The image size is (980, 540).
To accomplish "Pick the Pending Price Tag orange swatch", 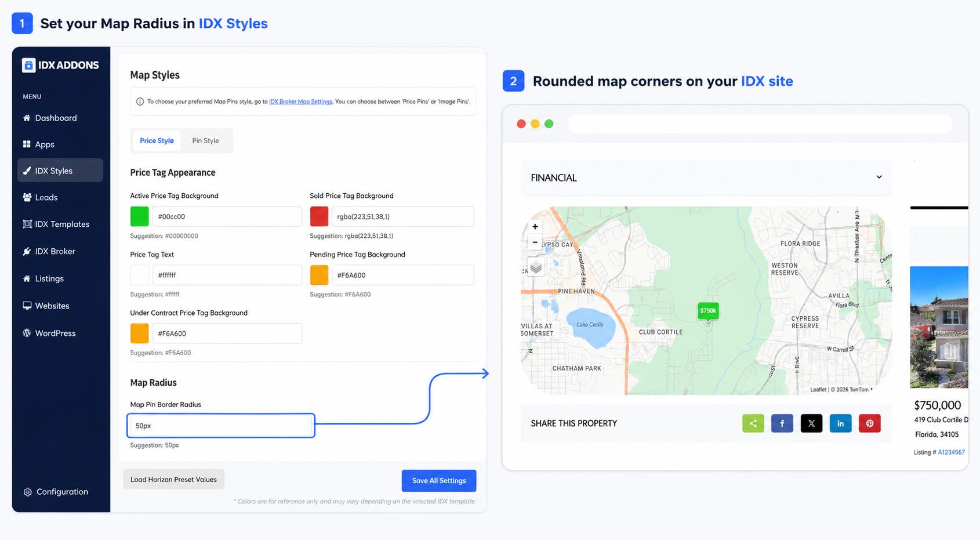I will pos(319,275).
